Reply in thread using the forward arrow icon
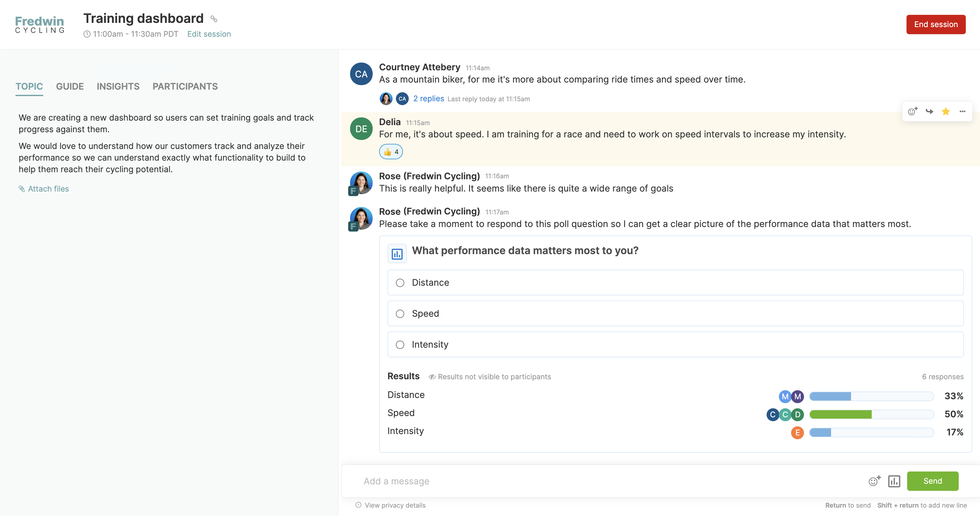Viewport: 980px width, 516px height. coord(929,111)
